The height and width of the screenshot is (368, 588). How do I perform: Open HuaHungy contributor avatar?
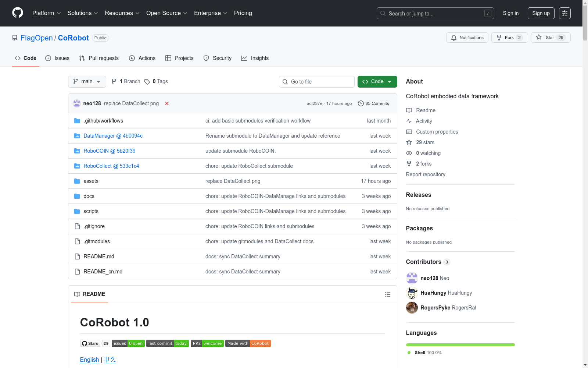coord(412,293)
